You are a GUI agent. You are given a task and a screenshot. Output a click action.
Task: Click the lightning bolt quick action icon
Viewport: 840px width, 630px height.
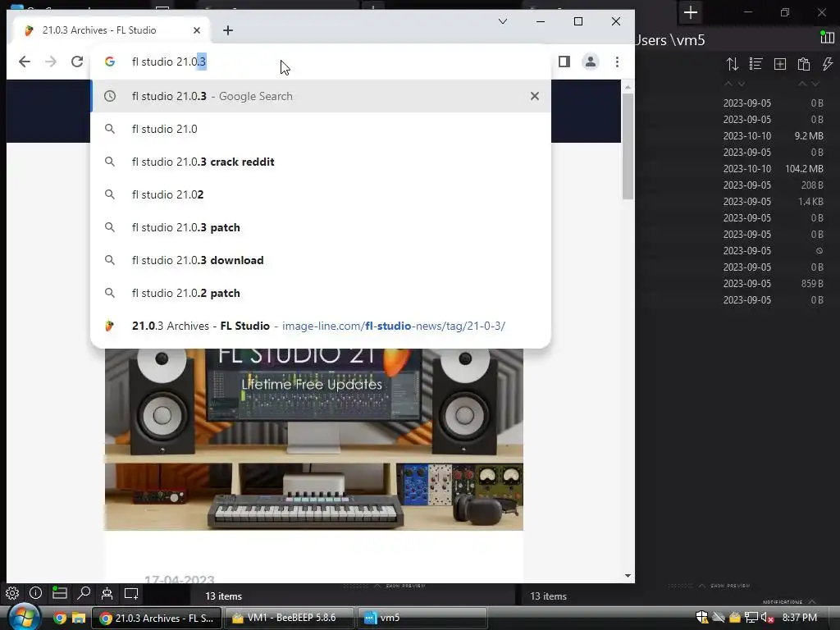tap(828, 64)
